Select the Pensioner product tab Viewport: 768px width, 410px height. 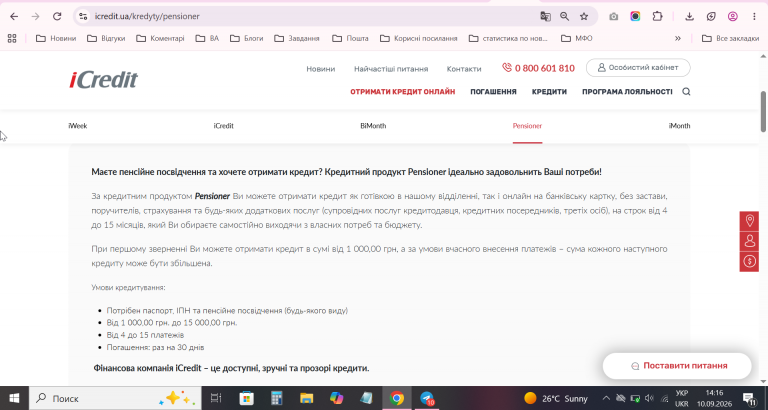(x=527, y=126)
